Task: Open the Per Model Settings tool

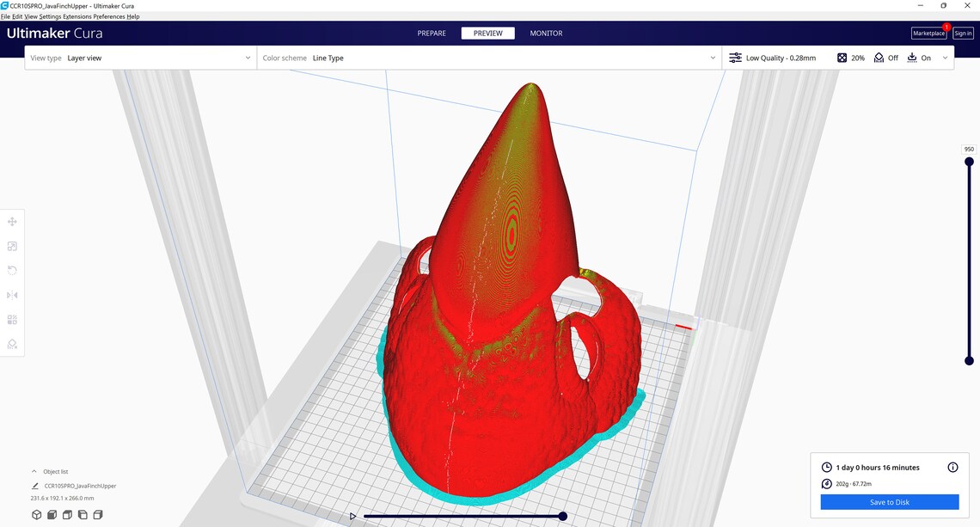Action: (12, 319)
